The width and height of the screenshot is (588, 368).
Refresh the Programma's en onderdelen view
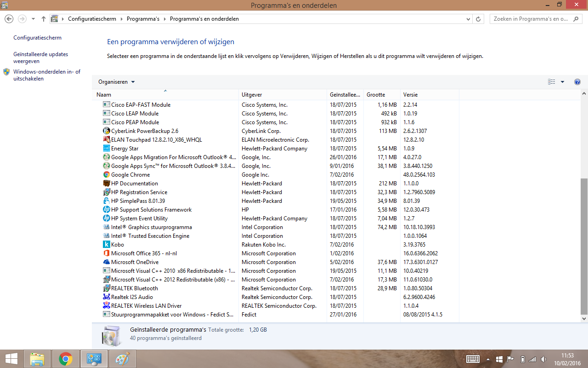click(478, 19)
